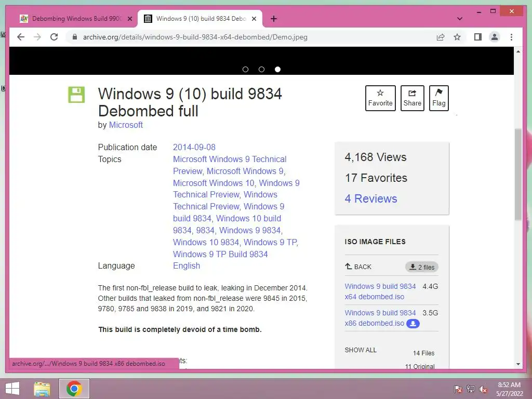Click the ISO IMAGE FILES heading
The height and width of the screenshot is (399, 532).
pos(375,242)
